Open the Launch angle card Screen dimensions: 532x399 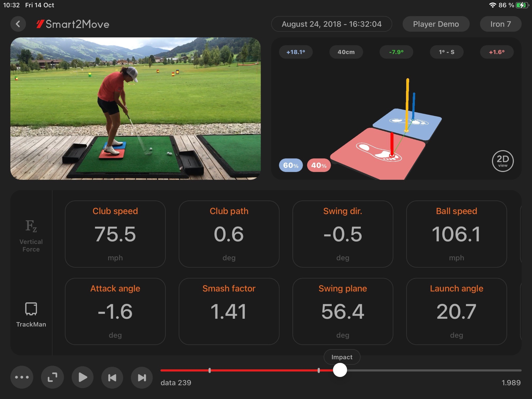pos(456,311)
